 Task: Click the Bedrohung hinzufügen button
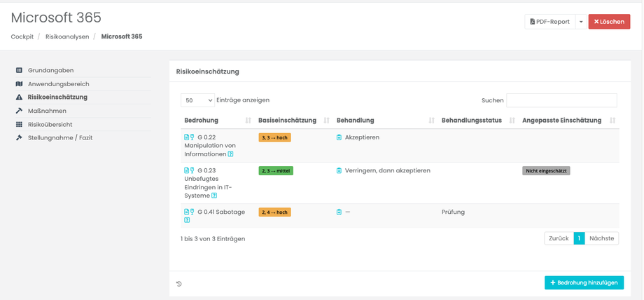[x=584, y=282]
